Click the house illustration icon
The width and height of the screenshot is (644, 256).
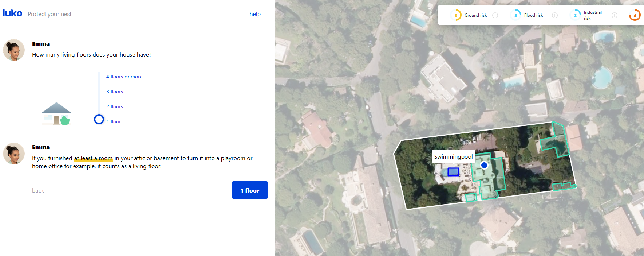56,113
